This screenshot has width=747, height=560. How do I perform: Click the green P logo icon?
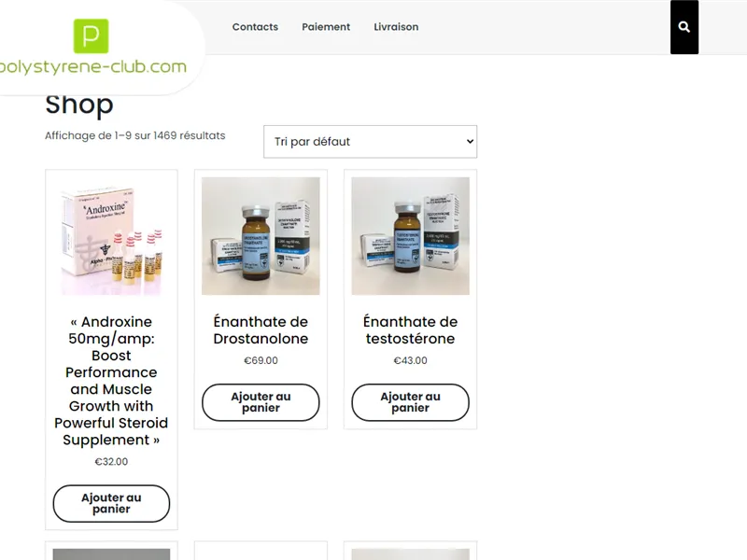(x=91, y=36)
